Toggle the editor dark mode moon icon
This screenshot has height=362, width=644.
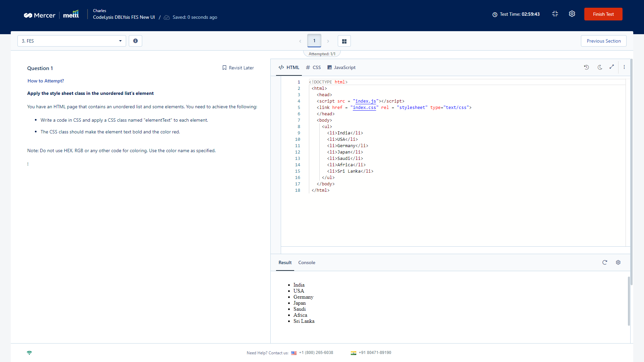tap(600, 67)
